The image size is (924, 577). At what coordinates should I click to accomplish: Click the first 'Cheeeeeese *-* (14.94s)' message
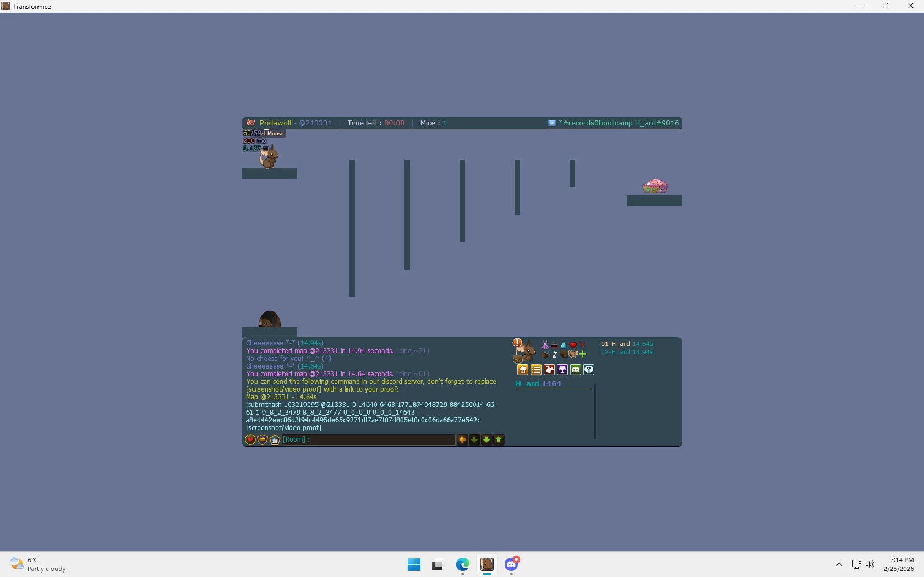pyautogui.click(x=285, y=343)
